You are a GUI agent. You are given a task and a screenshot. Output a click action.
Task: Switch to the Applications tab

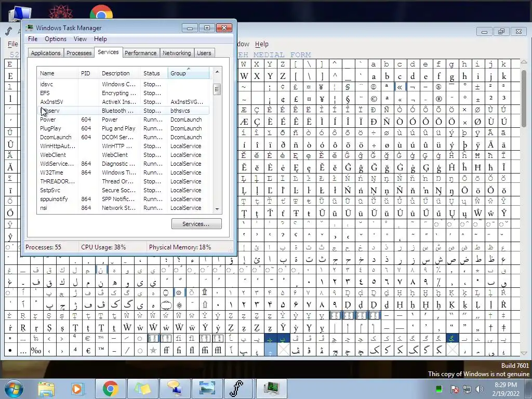coord(46,53)
